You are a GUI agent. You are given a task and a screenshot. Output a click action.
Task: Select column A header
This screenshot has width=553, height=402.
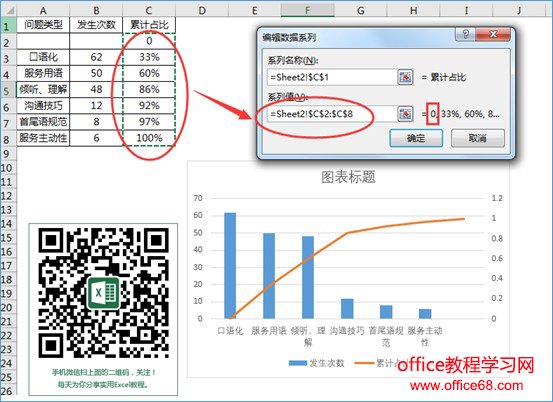(x=43, y=10)
